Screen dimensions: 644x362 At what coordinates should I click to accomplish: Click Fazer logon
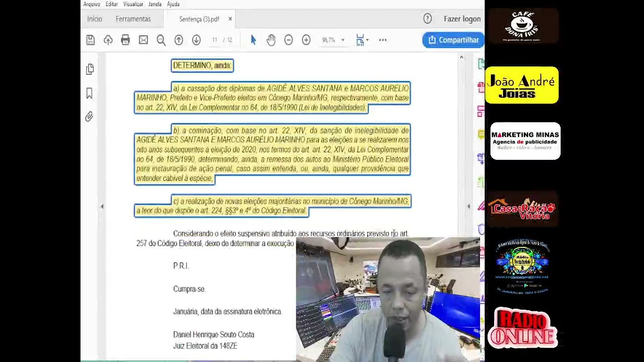tap(462, 19)
